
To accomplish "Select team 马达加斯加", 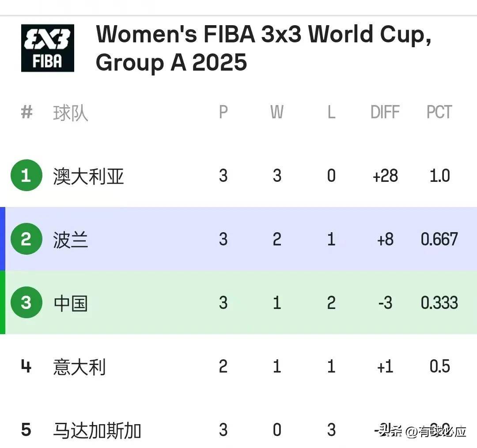I will pyautogui.click(x=97, y=431).
